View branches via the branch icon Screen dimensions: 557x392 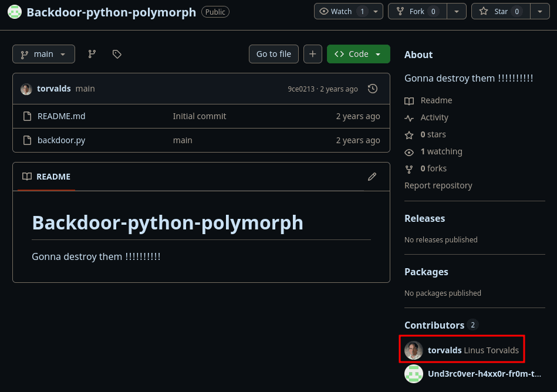click(x=92, y=54)
